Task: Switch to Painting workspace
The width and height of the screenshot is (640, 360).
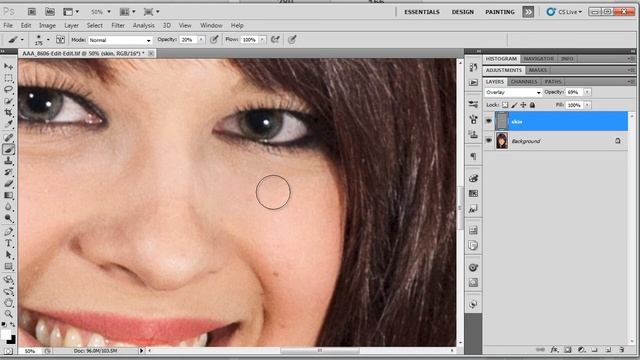Action: point(500,12)
